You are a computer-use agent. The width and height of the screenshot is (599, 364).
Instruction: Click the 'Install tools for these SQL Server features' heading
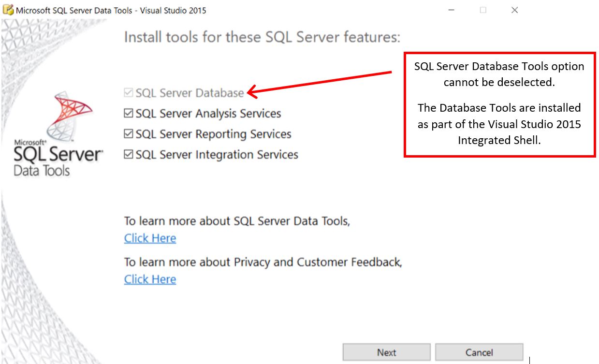click(262, 37)
